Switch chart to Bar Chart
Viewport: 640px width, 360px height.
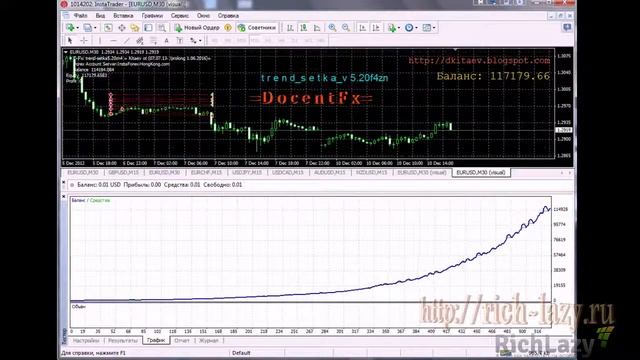(290, 28)
